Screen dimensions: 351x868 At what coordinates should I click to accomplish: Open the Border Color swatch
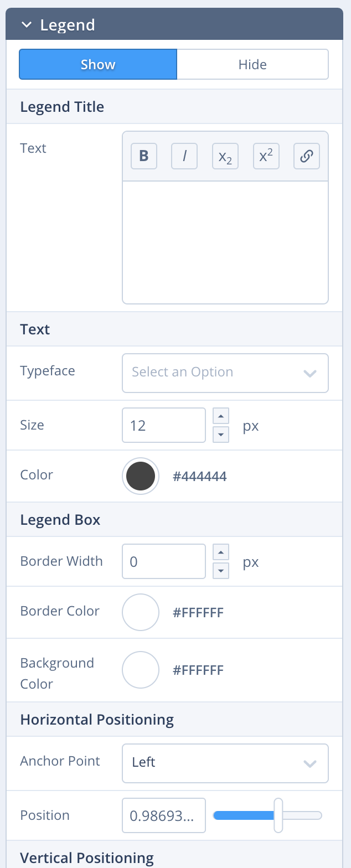[141, 612]
